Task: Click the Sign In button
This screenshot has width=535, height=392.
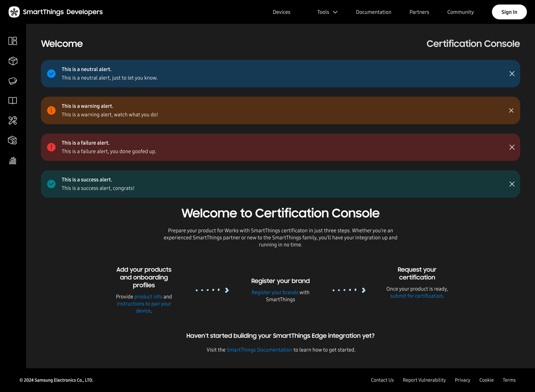Action: click(509, 12)
